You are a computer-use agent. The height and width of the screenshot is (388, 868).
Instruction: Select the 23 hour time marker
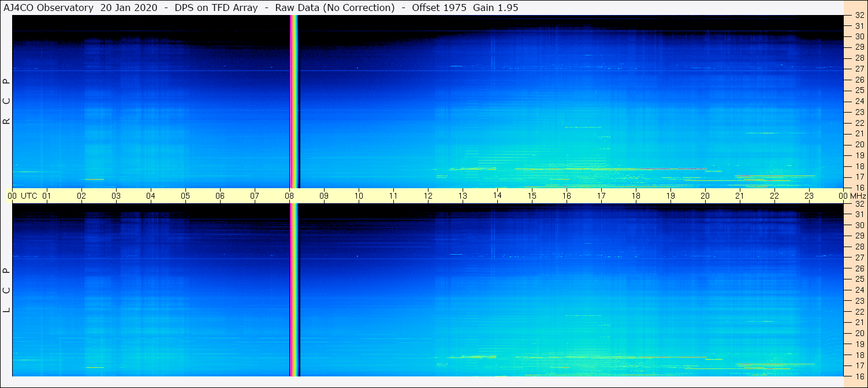809,196
